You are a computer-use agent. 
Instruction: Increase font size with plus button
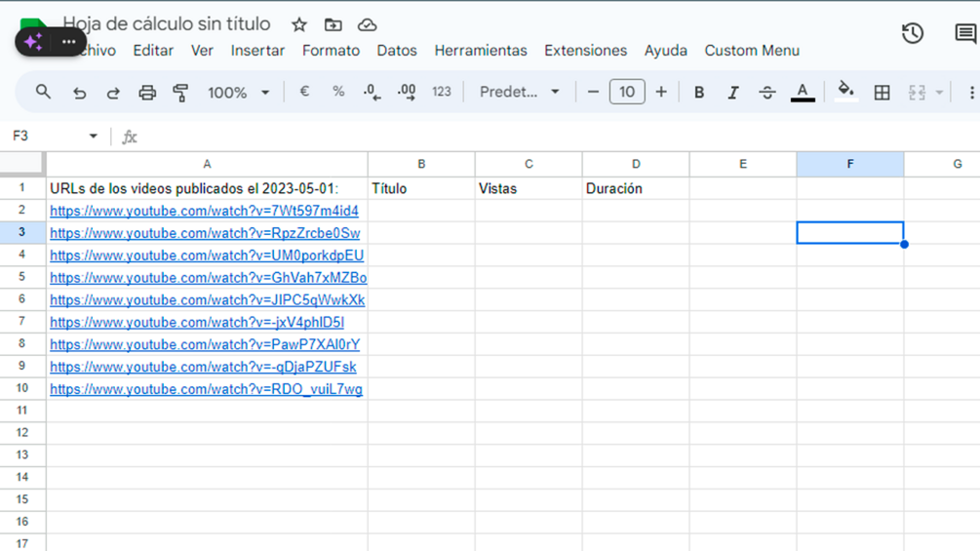coord(660,92)
